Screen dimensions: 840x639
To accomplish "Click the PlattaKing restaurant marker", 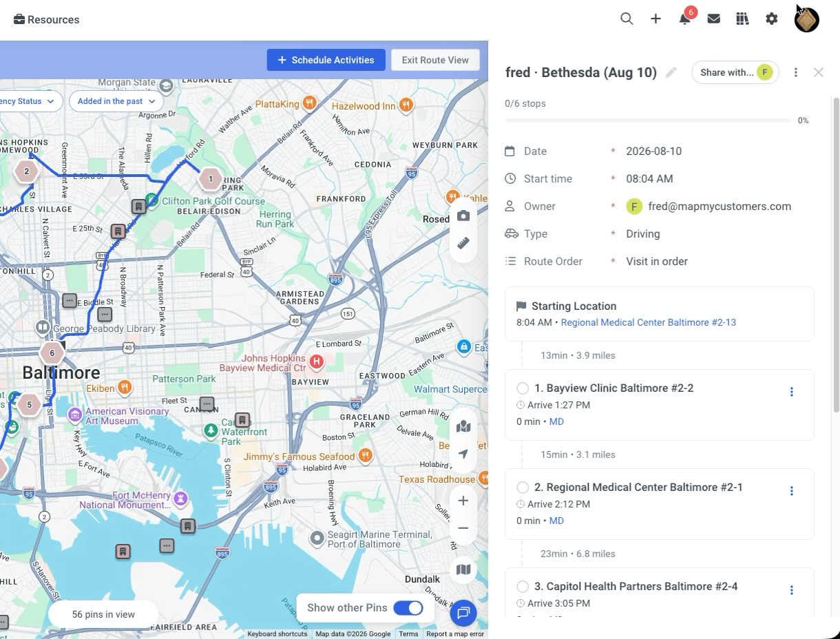I will click(x=310, y=103).
